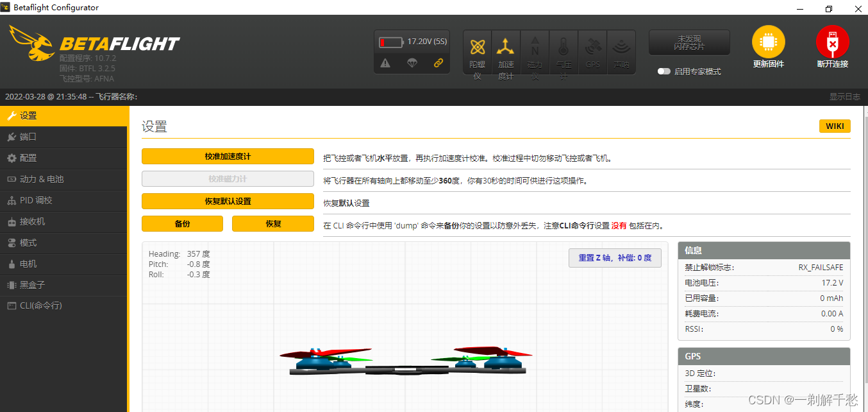Click the 校准加速度计 calibrate accelerometer button

coord(228,157)
